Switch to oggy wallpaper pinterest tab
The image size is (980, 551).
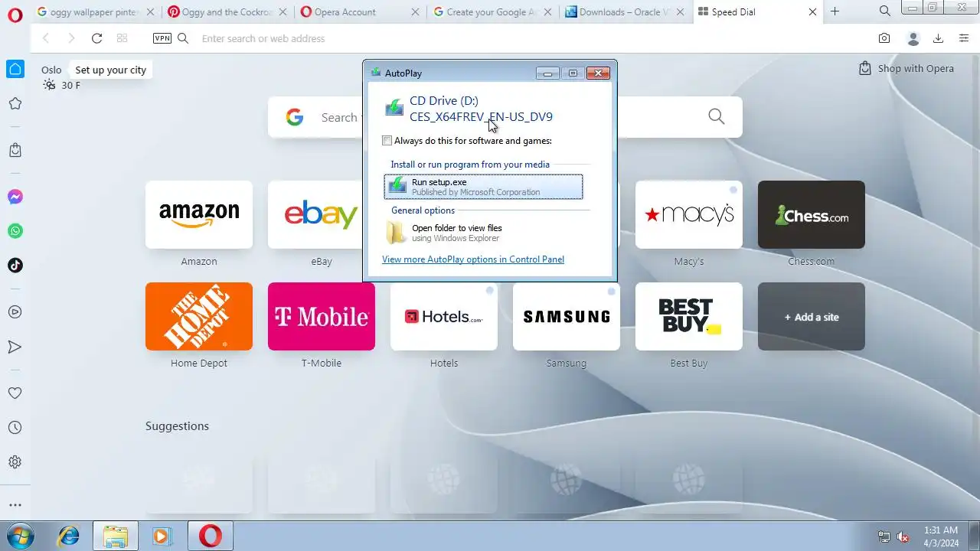click(x=95, y=12)
